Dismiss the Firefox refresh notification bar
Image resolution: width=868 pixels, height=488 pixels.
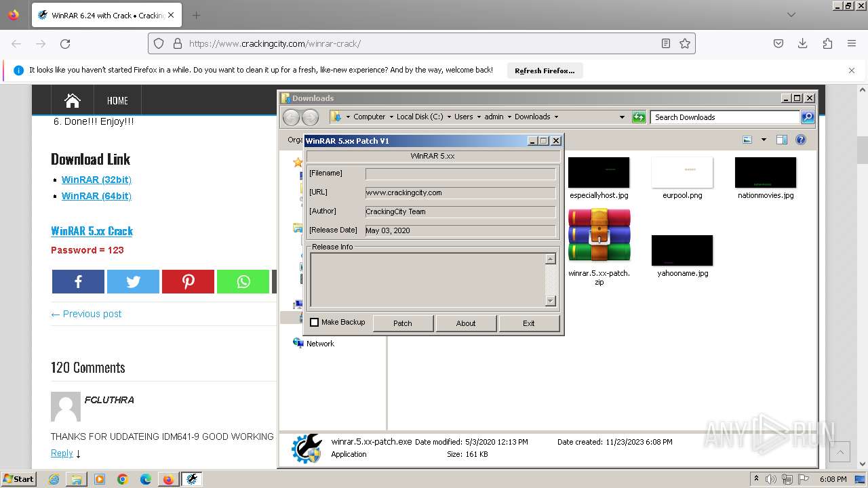(852, 70)
